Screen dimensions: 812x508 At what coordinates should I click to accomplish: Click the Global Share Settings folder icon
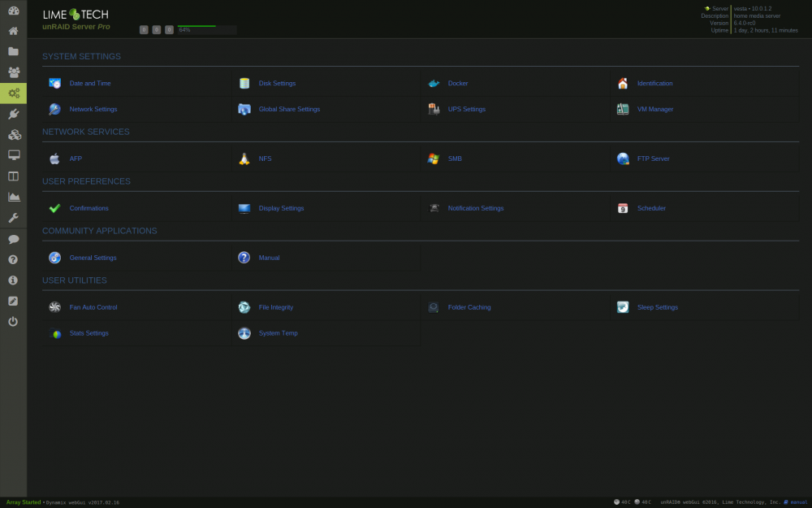244,109
